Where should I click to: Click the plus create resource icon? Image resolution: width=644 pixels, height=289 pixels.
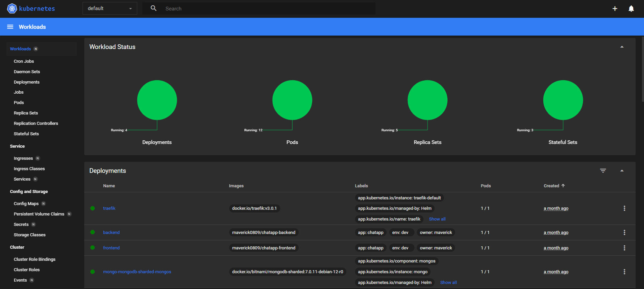coord(615,8)
